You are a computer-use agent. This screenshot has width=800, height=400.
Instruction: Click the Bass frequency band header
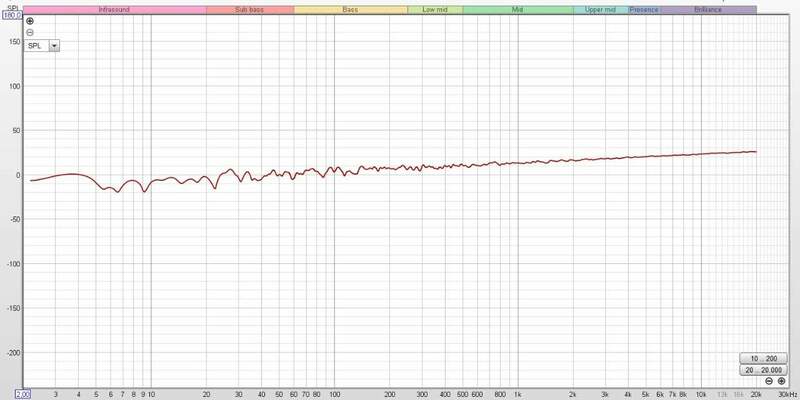tap(350, 9)
